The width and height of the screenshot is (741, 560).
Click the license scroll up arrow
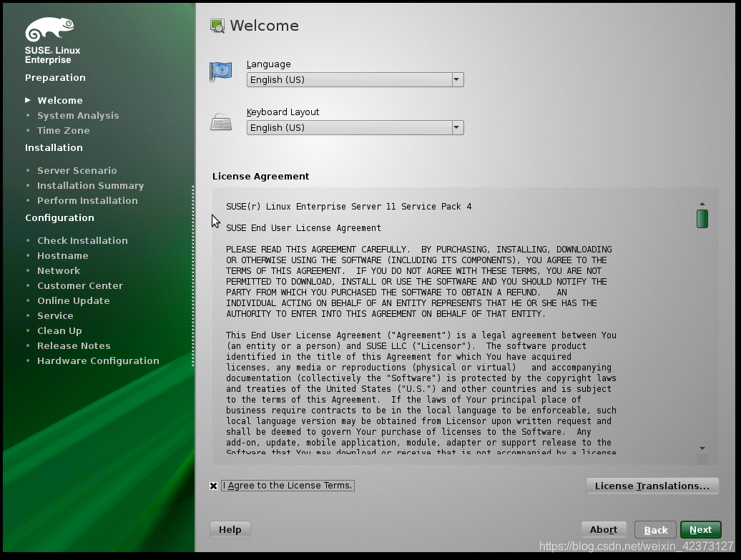[x=702, y=204]
